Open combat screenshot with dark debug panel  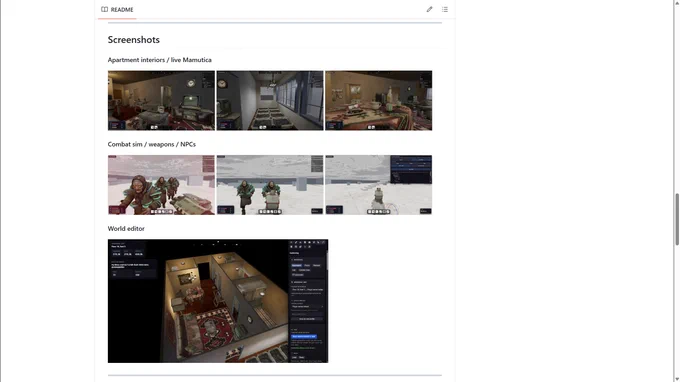[379, 185]
